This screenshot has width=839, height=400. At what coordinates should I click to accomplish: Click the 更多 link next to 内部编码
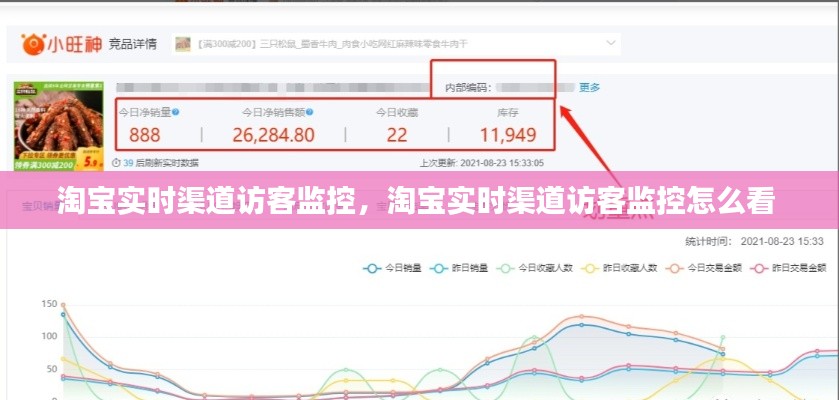click(x=590, y=87)
